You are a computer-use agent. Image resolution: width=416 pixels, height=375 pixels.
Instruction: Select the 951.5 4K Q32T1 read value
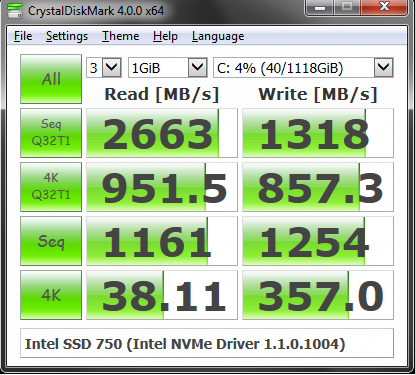162,187
